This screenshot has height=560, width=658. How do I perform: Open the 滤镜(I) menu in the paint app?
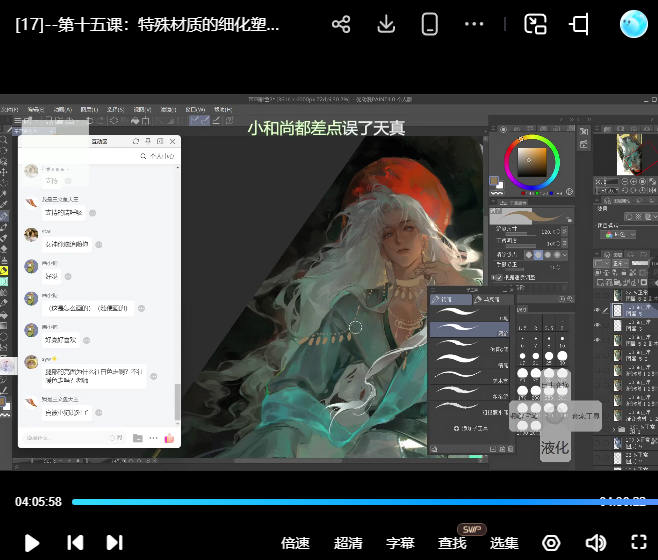click(x=168, y=109)
